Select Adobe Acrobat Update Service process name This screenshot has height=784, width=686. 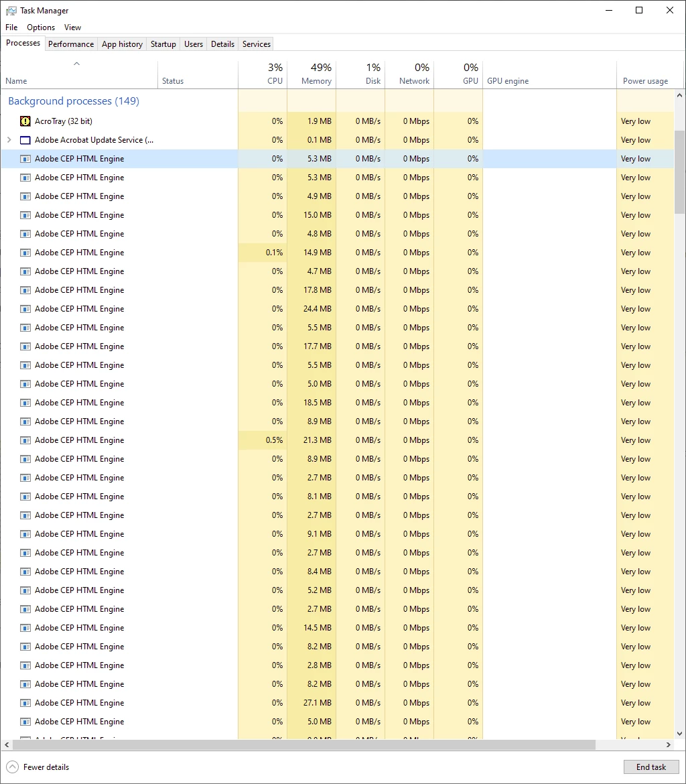click(x=94, y=140)
